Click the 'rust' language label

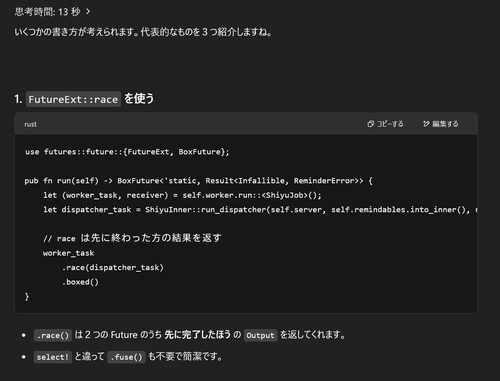click(30, 124)
